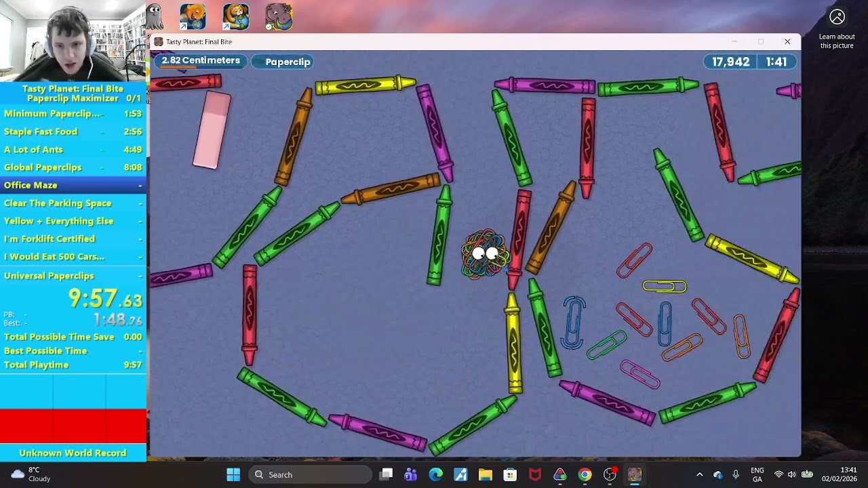Select the Yellow + Everything Else split
Screen dimensions: 868x488
(x=73, y=221)
